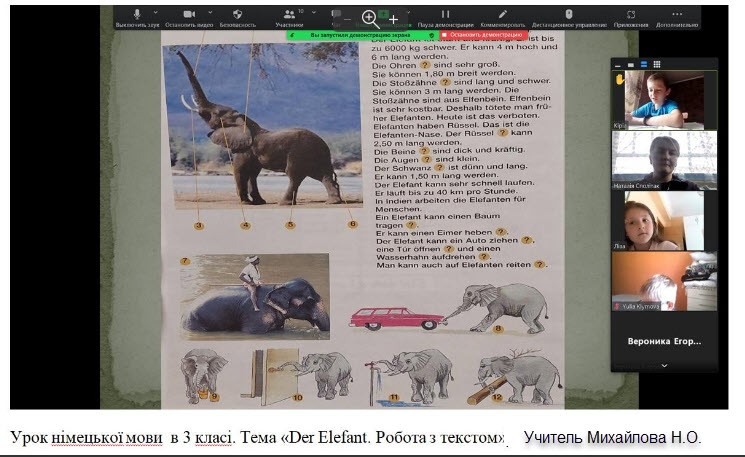Viewport: 745px width, 457px height.
Task: Mute the microphone in Zoom toolbar
Action: (136, 15)
